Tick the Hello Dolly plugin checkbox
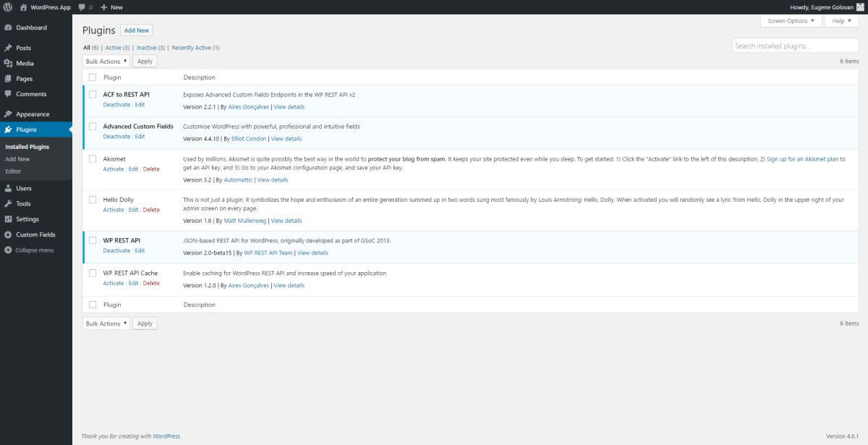This screenshot has height=445, width=868. (x=93, y=200)
